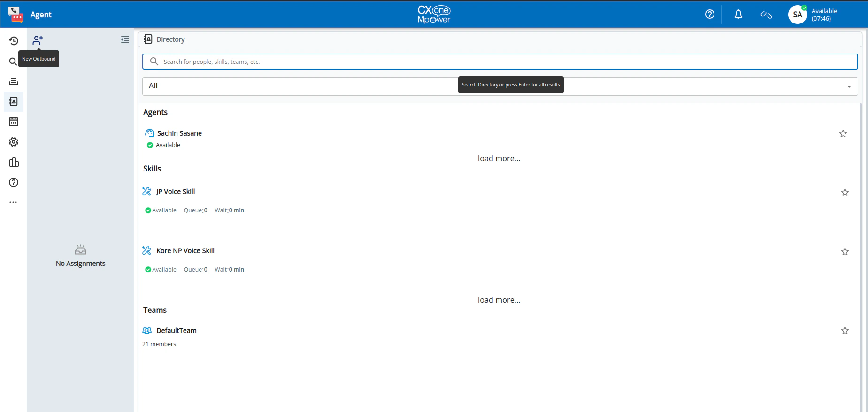This screenshot has width=868, height=412.
Task: Click load more under Skills
Action: 499,300
